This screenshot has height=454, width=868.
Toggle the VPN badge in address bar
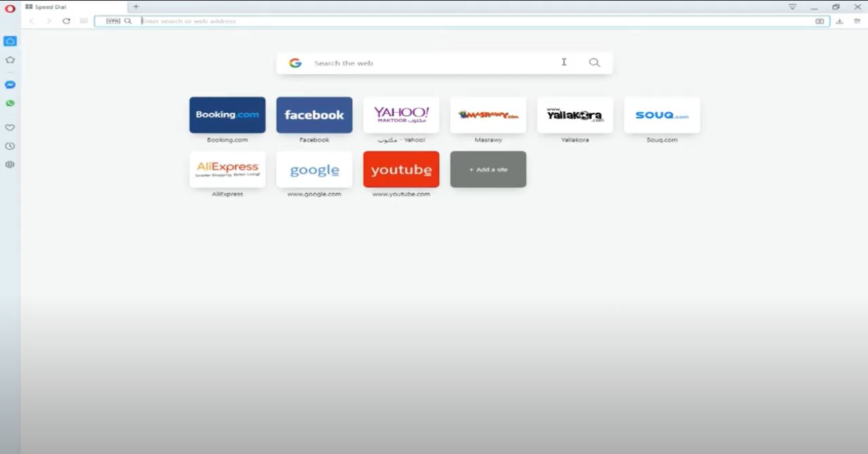pos(114,21)
